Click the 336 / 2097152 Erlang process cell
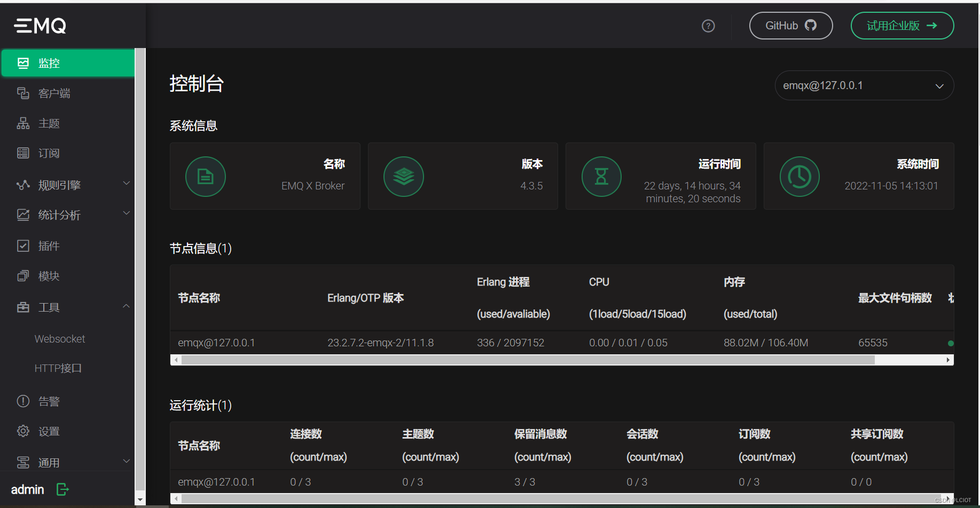Screen dimensions: 980x508 tap(511, 343)
